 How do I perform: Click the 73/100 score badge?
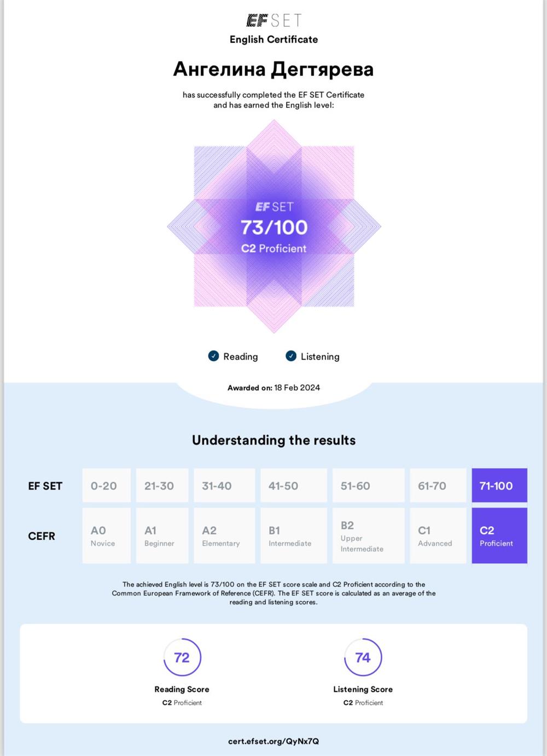coord(274,227)
